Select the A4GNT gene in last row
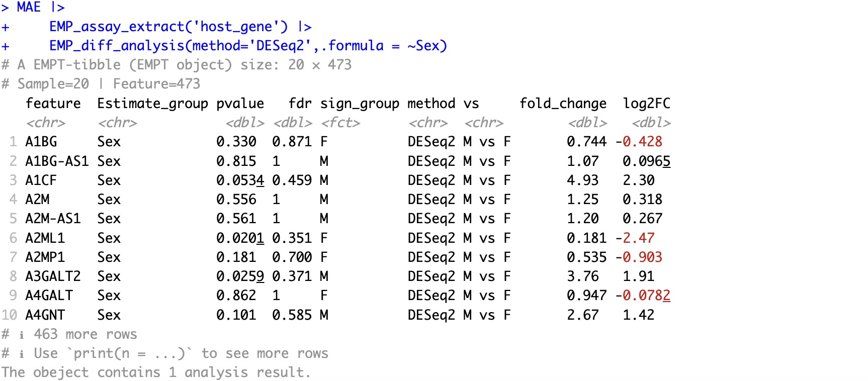Viewport: 868px width, 381px height. point(45,315)
